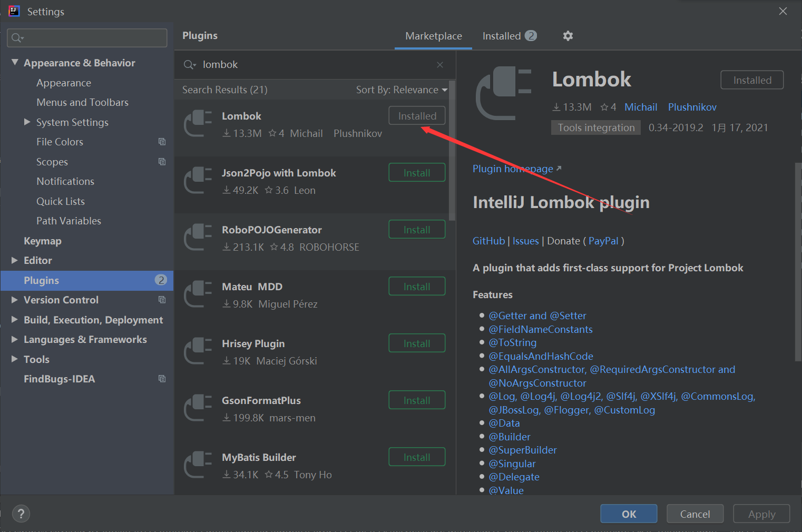Click the Lombok plugin icon in search results

(x=198, y=124)
